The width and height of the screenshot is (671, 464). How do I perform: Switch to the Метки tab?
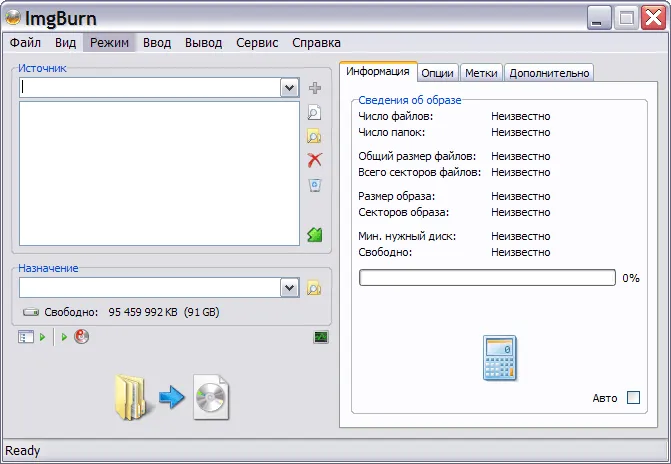(481, 73)
